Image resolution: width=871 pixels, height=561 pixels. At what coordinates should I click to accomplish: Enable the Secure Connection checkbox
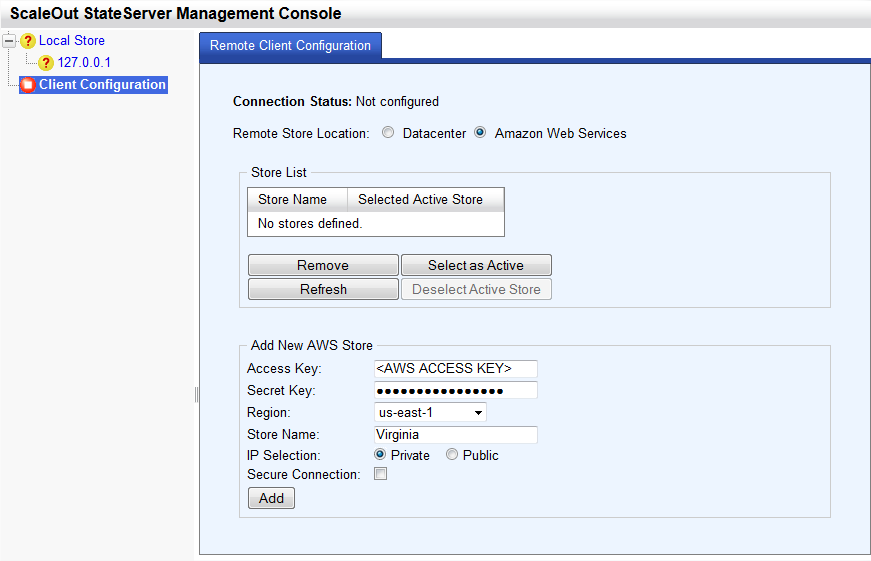coord(381,474)
